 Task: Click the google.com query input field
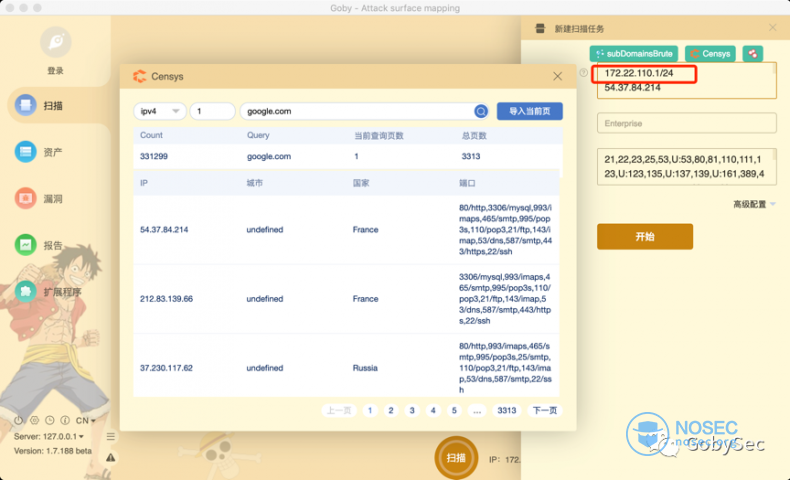tap(356, 111)
